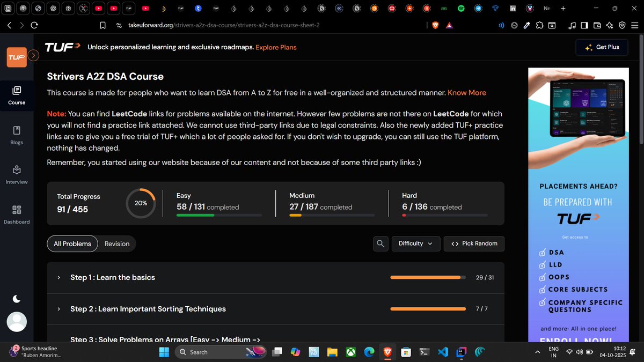Toggle the browser sidebar panel icon
Viewport: 644px width, 362px height.
click(x=584, y=25)
